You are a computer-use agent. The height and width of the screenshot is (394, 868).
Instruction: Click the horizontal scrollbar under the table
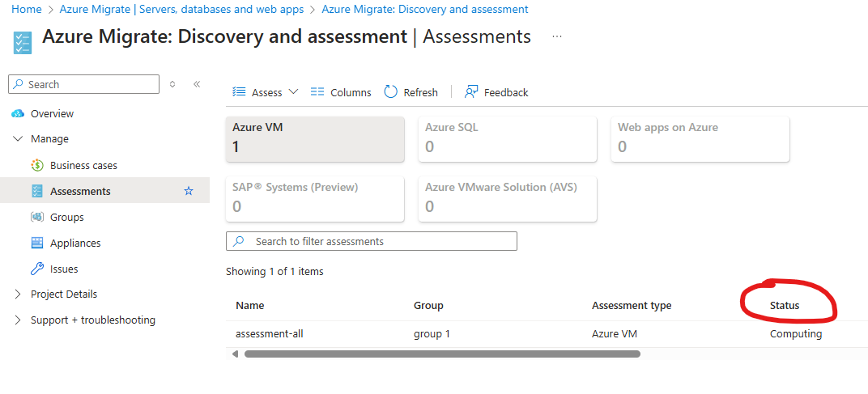point(441,354)
